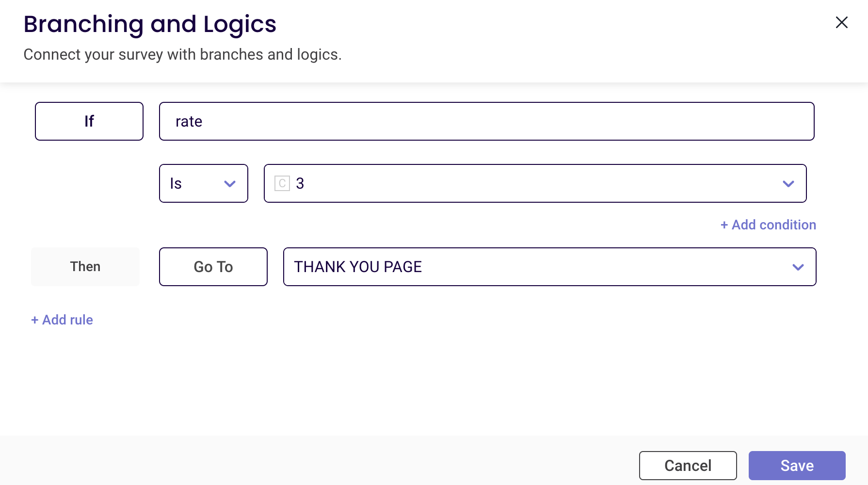Screen dimensions: 868x485
Task: Click the If condition box
Action: click(x=89, y=121)
